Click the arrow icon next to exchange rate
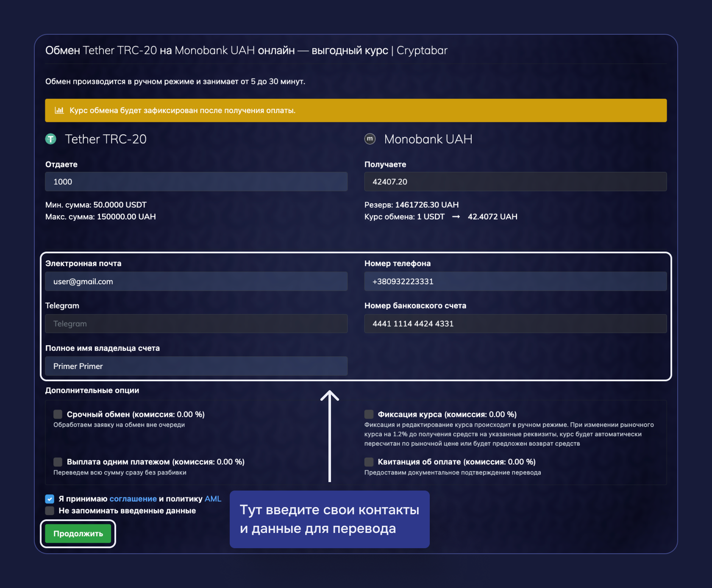Viewport: 712px width, 588px height. [x=456, y=216]
